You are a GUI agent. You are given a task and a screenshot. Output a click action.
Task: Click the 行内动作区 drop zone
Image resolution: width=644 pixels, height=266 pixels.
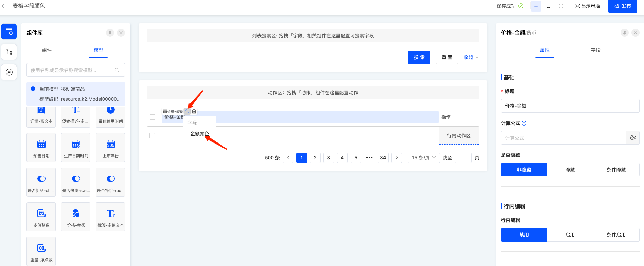click(459, 136)
